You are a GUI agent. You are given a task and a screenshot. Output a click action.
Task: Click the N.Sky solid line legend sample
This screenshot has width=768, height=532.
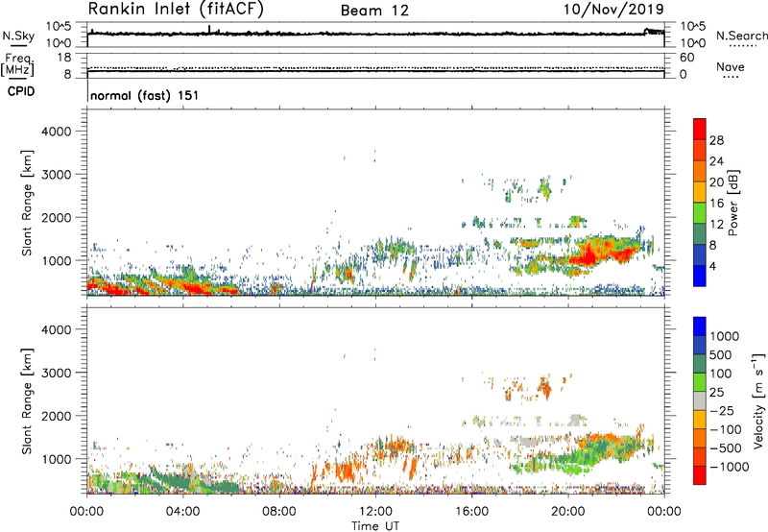18,45
